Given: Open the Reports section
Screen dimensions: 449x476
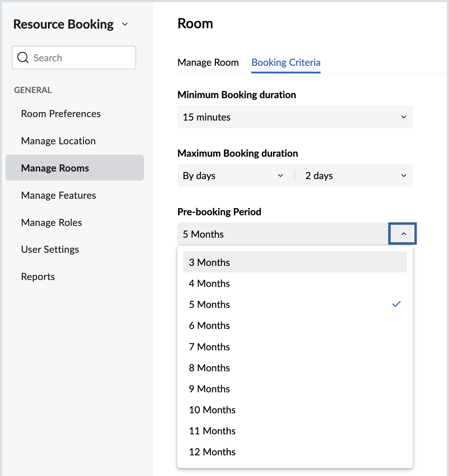Looking at the screenshot, I should 38,276.
